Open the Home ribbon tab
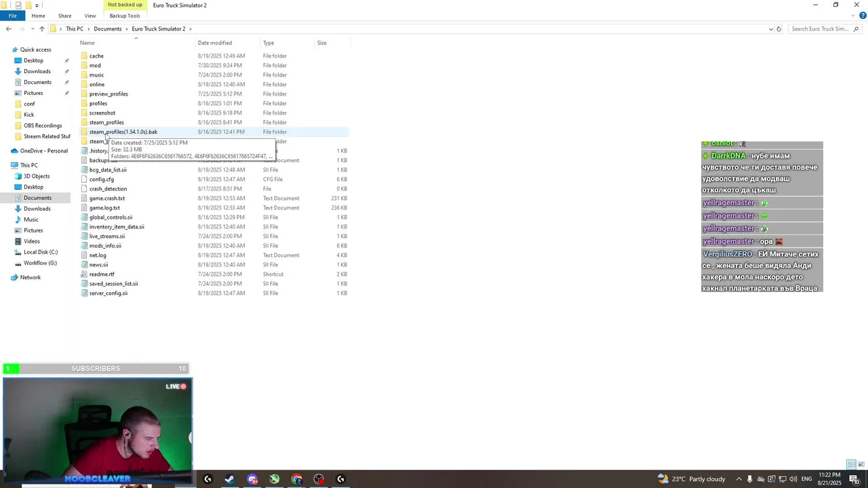 click(38, 16)
